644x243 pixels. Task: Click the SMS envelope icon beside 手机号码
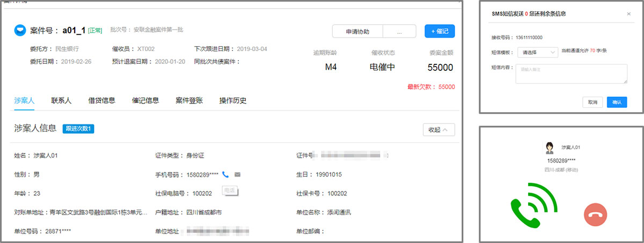pos(237,174)
